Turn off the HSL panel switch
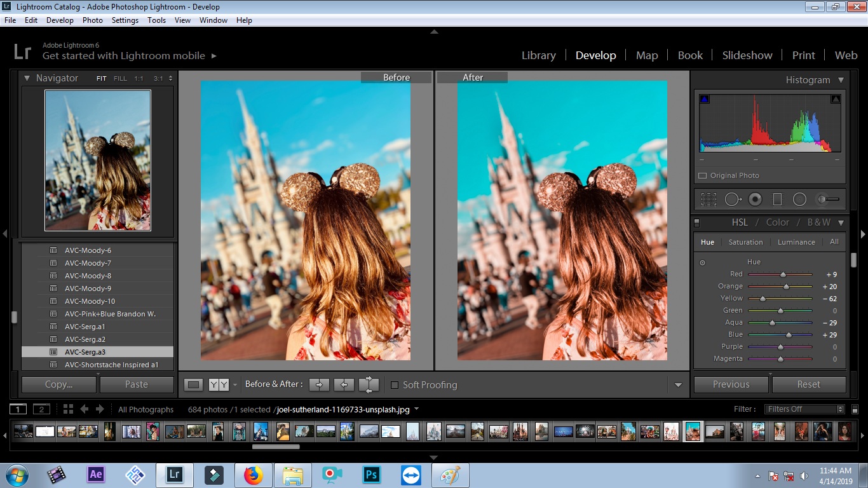 [x=696, y=223]
